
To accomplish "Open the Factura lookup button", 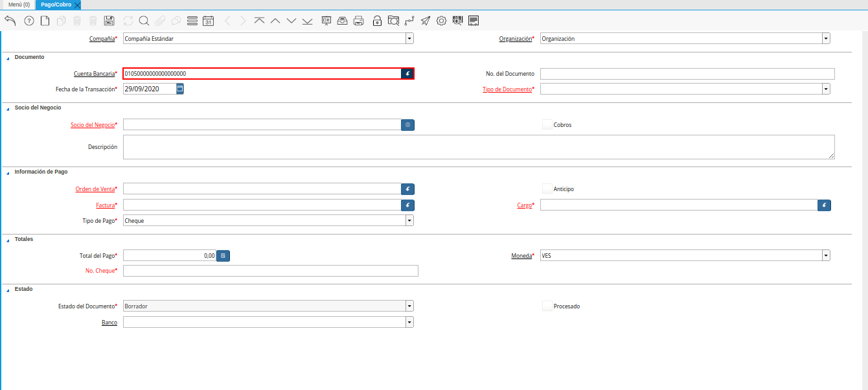I will [x=407, y=205].
